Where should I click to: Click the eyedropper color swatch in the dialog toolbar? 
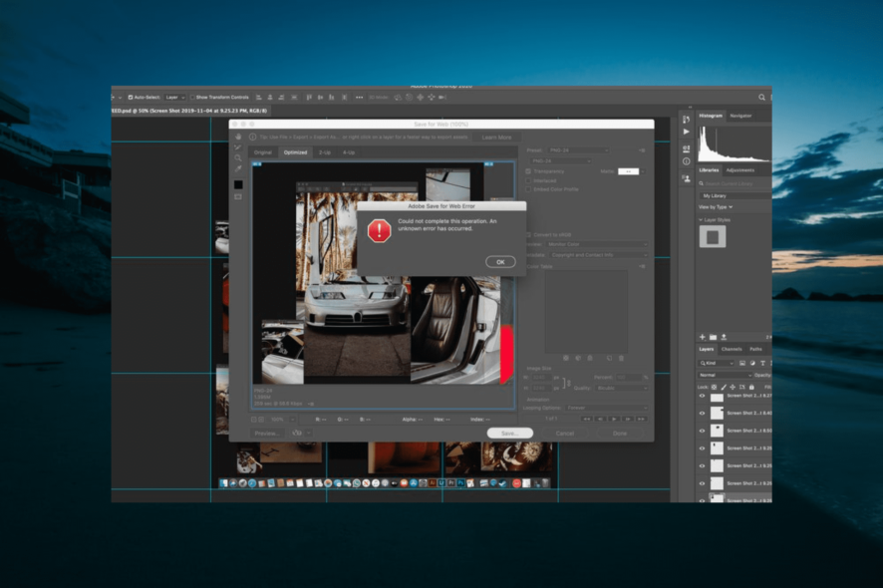(x=238, y=185)
